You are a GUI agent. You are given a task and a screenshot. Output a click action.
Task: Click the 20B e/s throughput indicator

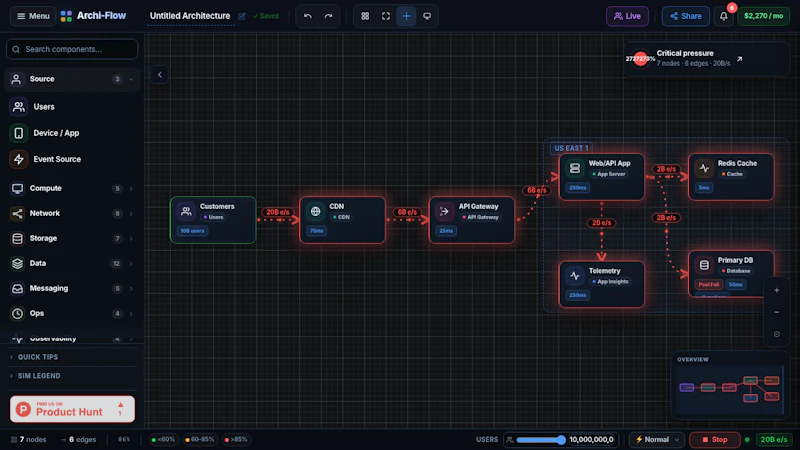773,439
